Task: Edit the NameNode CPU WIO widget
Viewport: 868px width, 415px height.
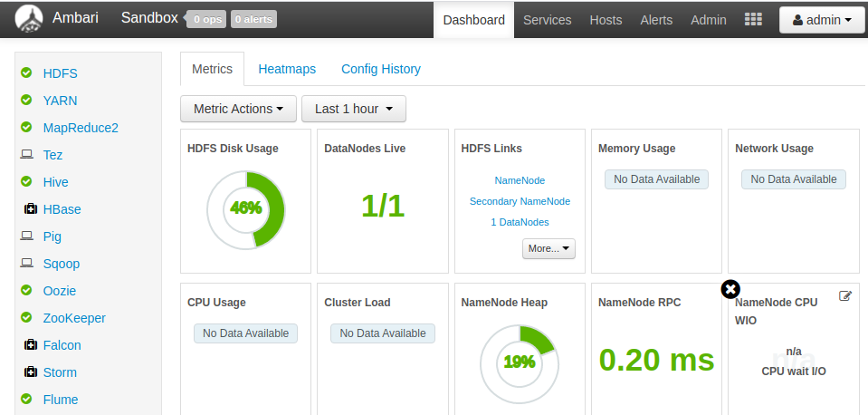Action: pos(845,296)
